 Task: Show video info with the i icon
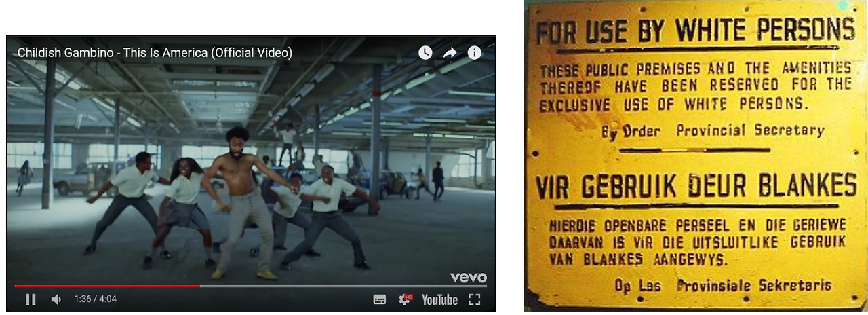click(x=475, y=52)
